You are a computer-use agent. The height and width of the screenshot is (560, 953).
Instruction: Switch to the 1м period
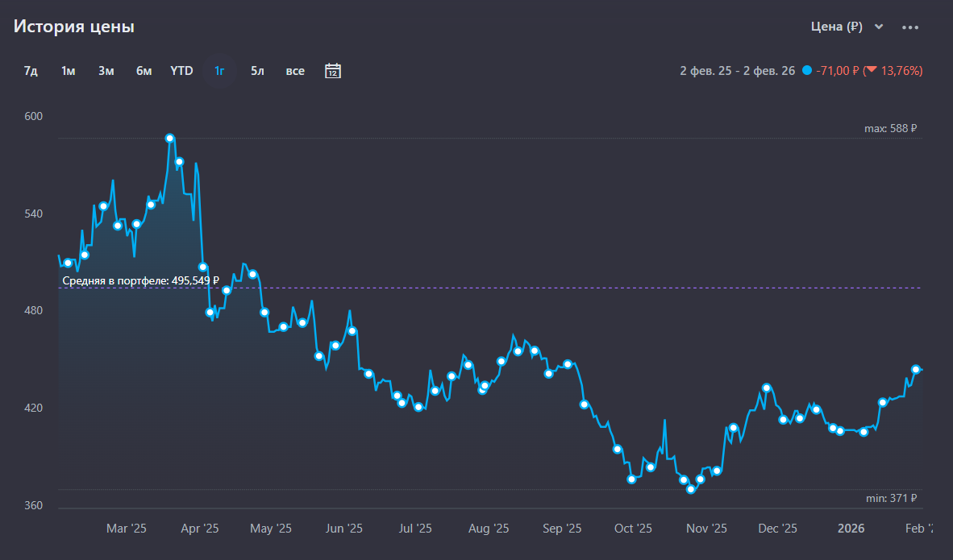(68, 71)
